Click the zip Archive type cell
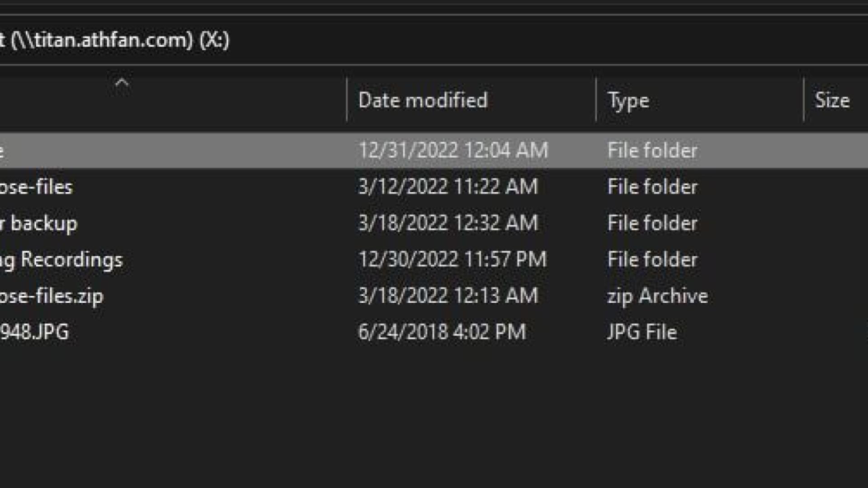Viewport: 868px width, 488px height. click(x=657, y=296)
